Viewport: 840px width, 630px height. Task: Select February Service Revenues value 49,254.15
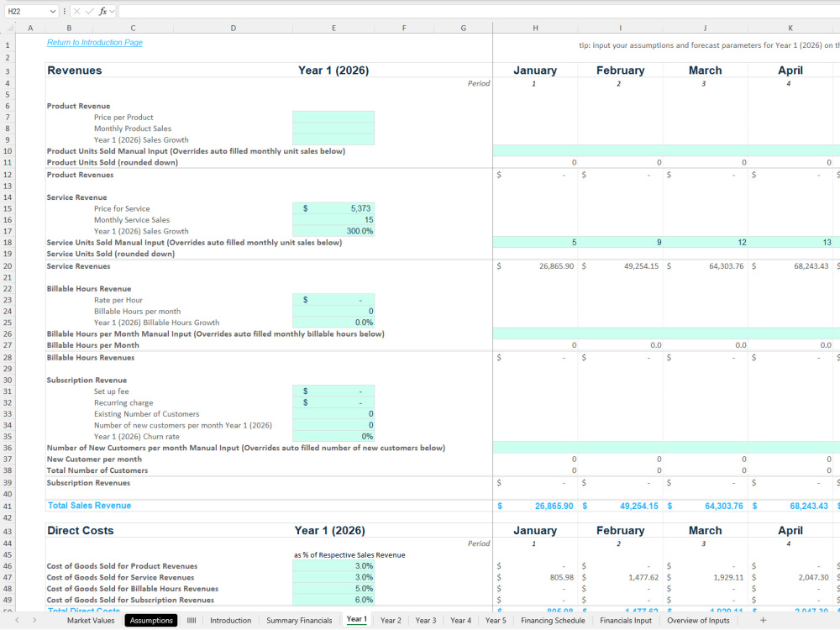(x=620, y=265)
